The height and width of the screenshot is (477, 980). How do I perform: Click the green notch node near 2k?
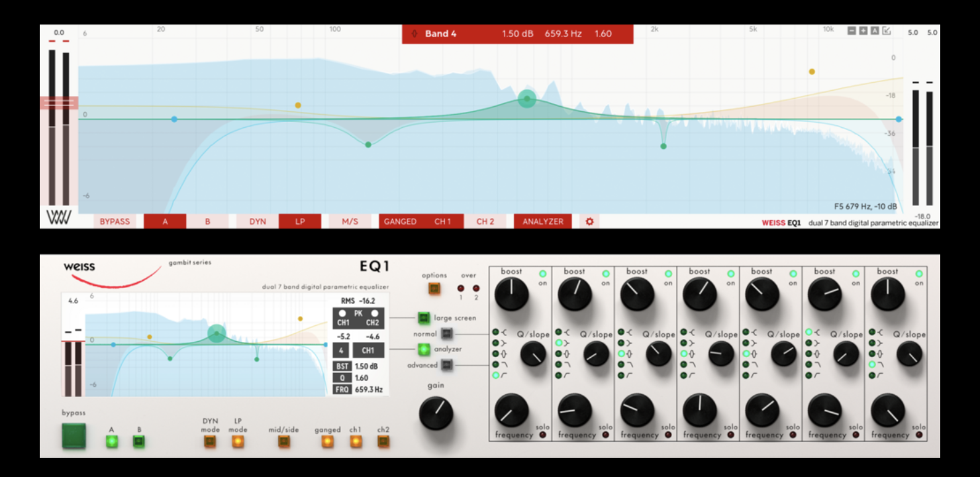click(663, 146)
